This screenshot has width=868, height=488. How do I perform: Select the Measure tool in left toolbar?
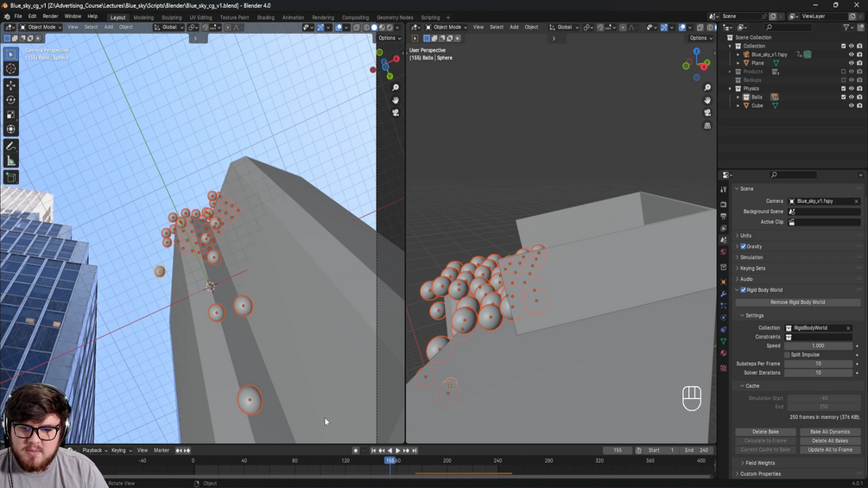(10, 161)
